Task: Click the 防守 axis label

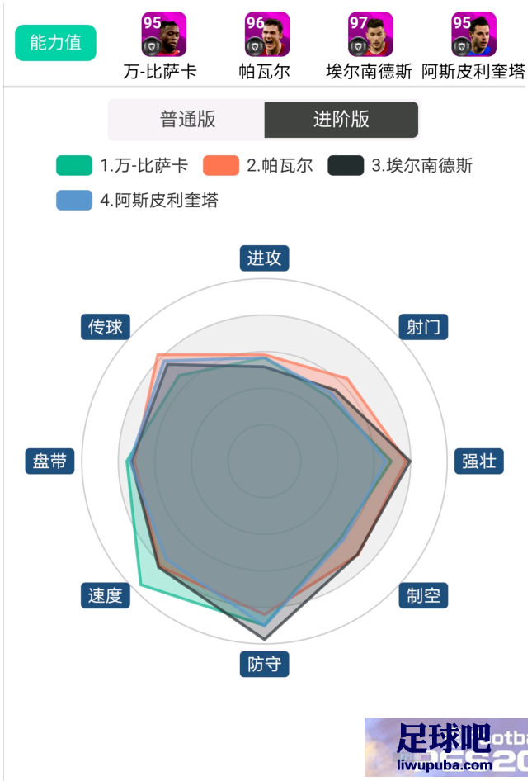Action: point(264,664)
